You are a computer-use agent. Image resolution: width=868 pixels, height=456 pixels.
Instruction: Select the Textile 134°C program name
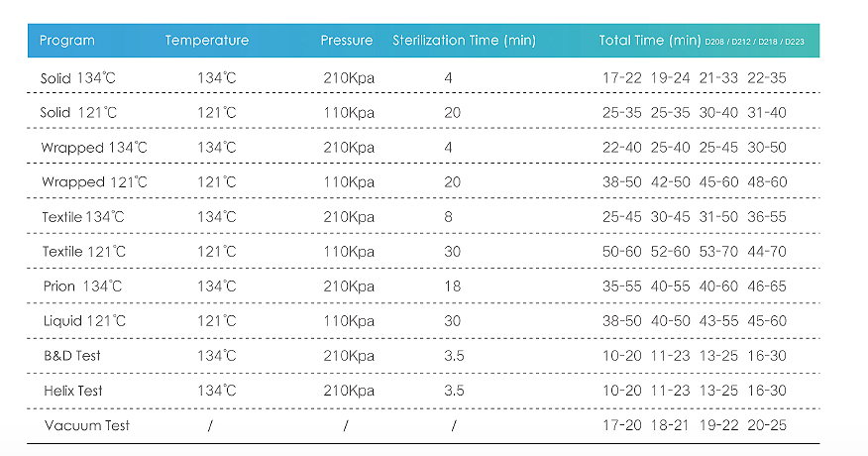pos(83,217)
